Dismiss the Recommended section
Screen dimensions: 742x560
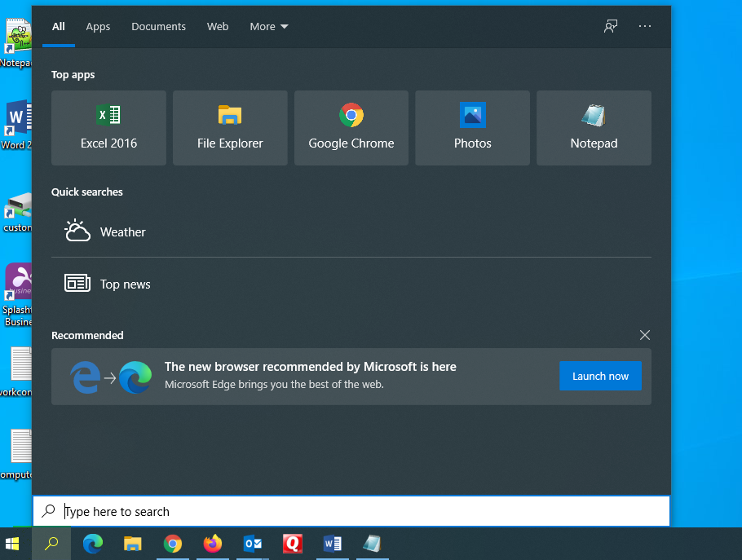(644, 335)
